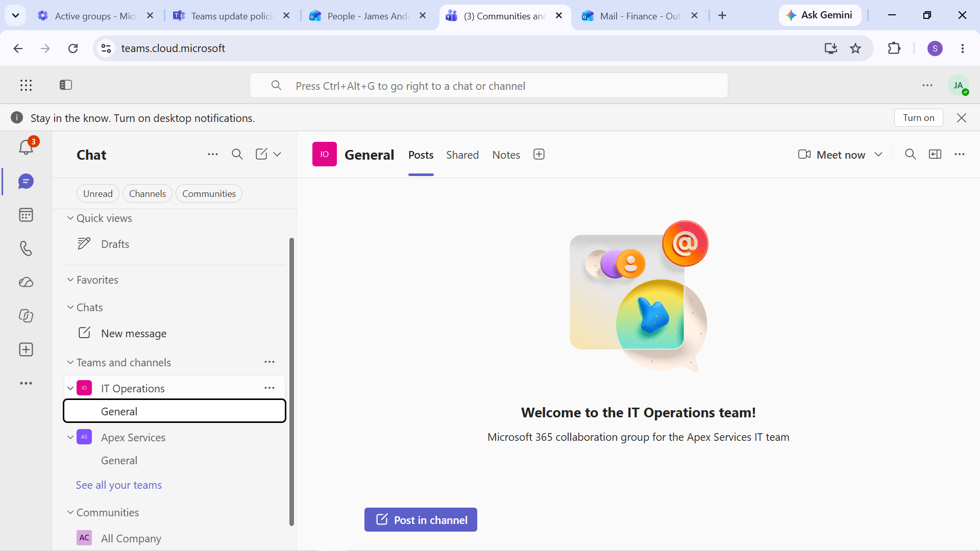Collapse the IT Operations team
Viewport: 980px width, 551px height.
click(70, 388)
